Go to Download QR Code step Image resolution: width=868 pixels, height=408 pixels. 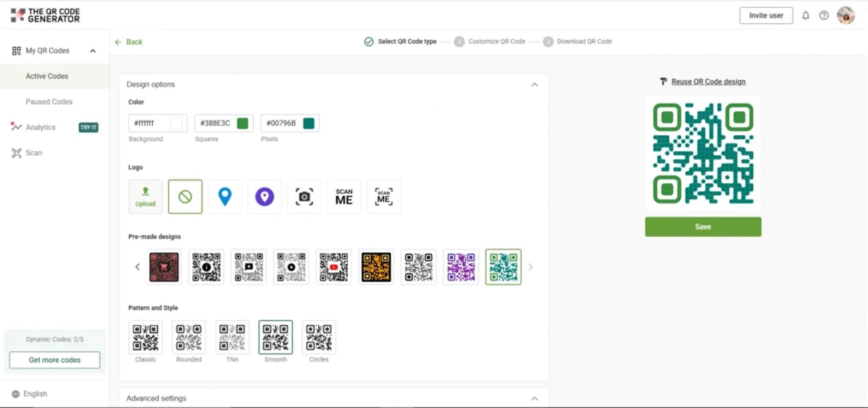point(577,42)
